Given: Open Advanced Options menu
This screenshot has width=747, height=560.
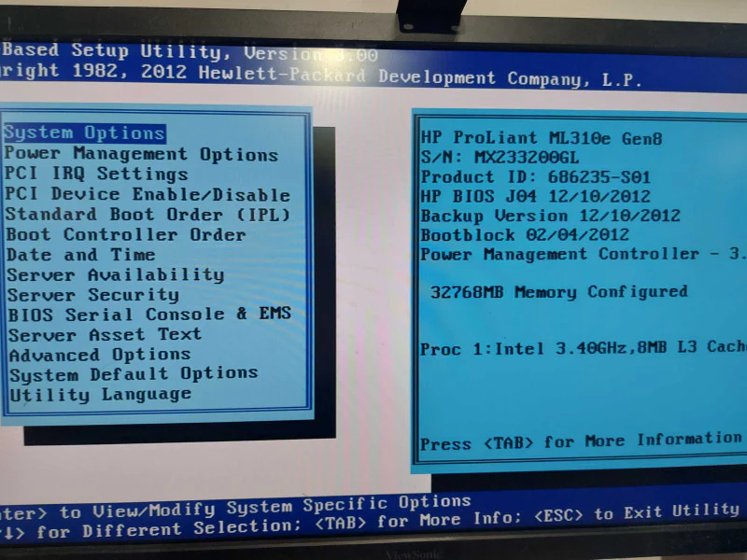Looking at the screenshot, I should pyautogui.click(x=100, y=355).
